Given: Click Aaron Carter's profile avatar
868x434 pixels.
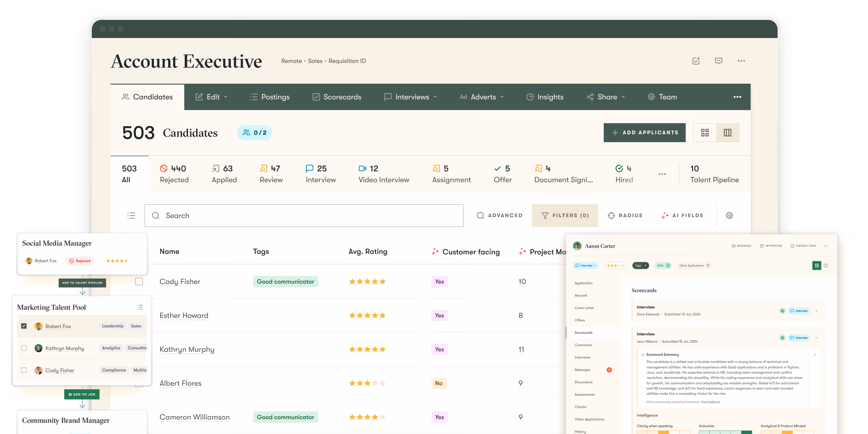Looking at the screenshot, I should click(x=577, y=246).
